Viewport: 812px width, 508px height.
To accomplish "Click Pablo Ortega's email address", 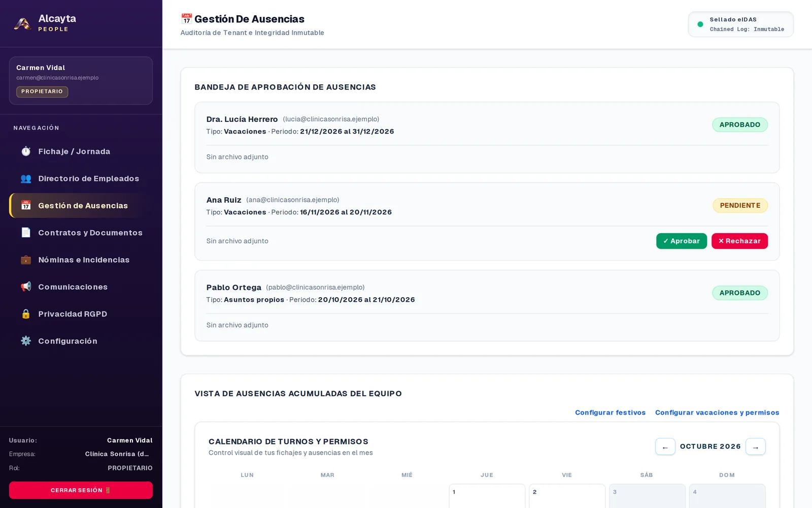I will [315, 288].
